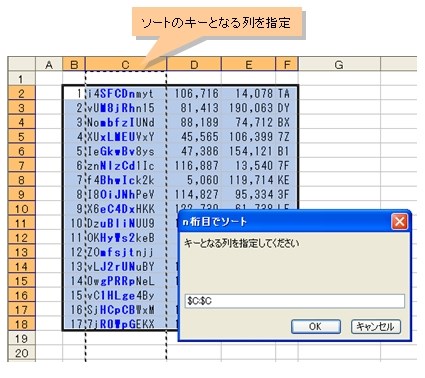The width and height of the screenshot is (425, 378).
Task: Click cell with value 74,712
Action: (248, 122)
